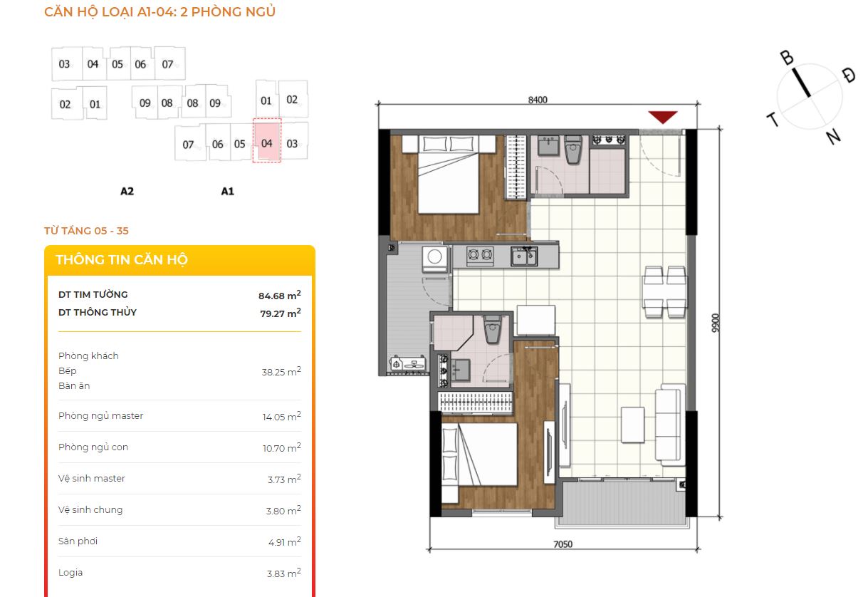Screen dimensions: 868x597
Task: Click the '9900' height dimension
Action: 716,324
